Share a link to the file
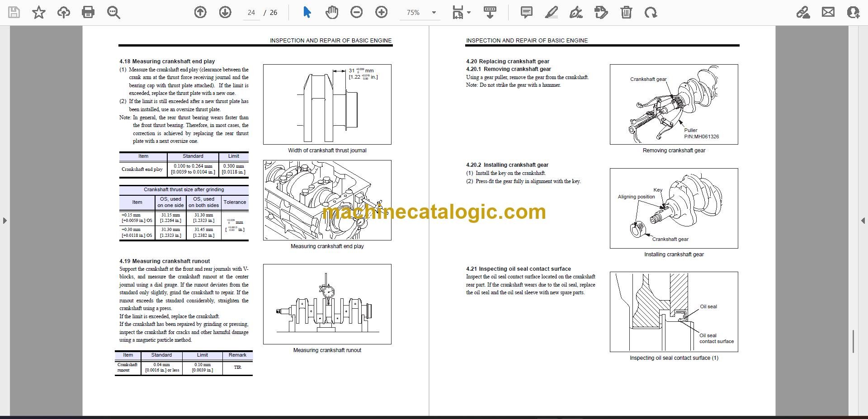868x419 pixels. click(803, 12)
